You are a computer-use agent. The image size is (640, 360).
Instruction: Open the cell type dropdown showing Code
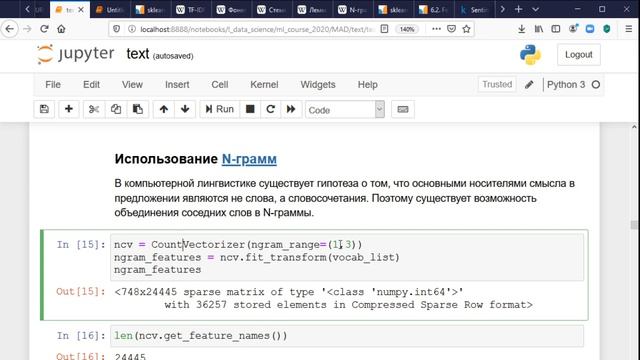pos(345,110)
